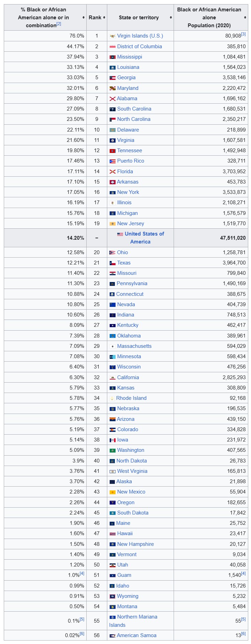Sort by State or territory column
Image resolution: width=251 pixels, height=644 pixels.
pos(171,18)
